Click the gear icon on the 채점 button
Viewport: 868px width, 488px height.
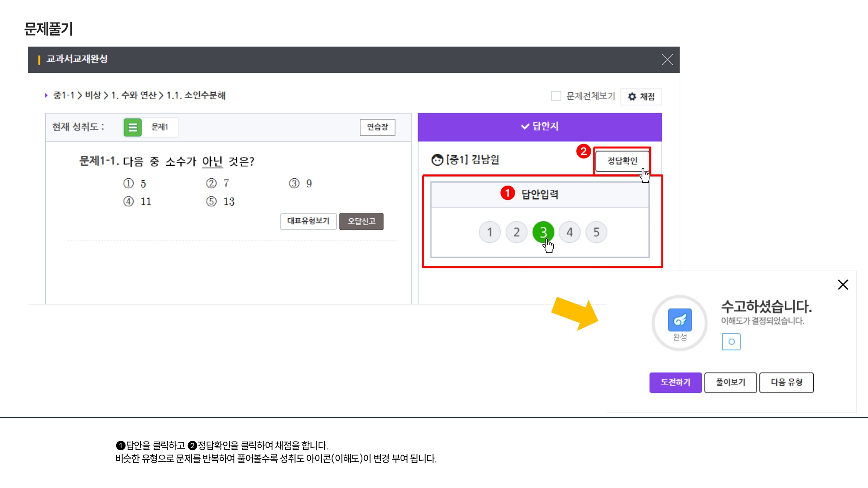pyautogui.click(x=633, y=96)
